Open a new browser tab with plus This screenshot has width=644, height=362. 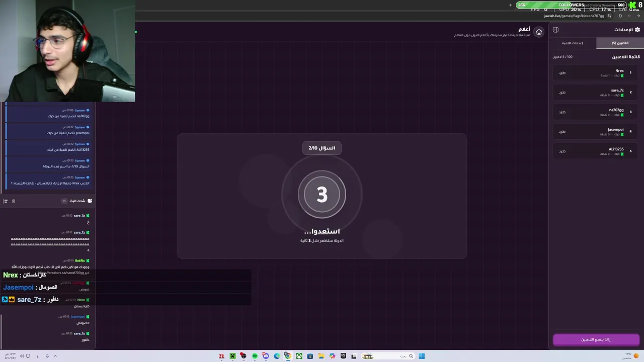click(511, 5)
